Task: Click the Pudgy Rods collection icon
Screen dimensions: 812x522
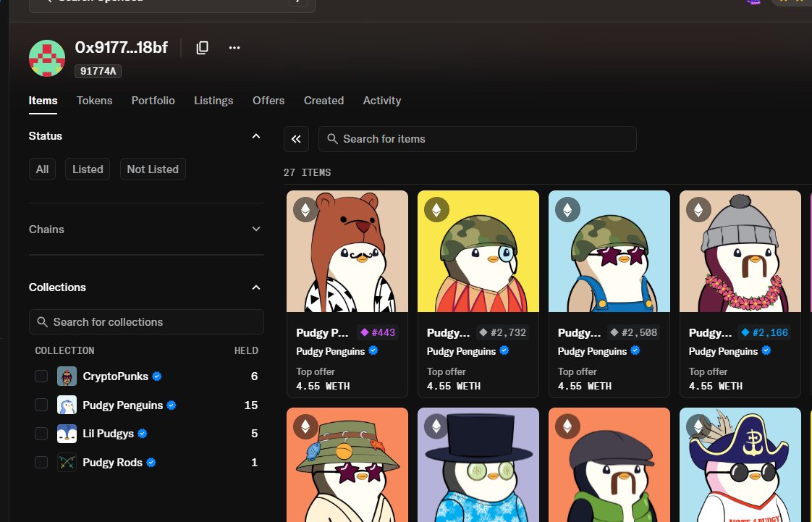Action: (67, 463)
